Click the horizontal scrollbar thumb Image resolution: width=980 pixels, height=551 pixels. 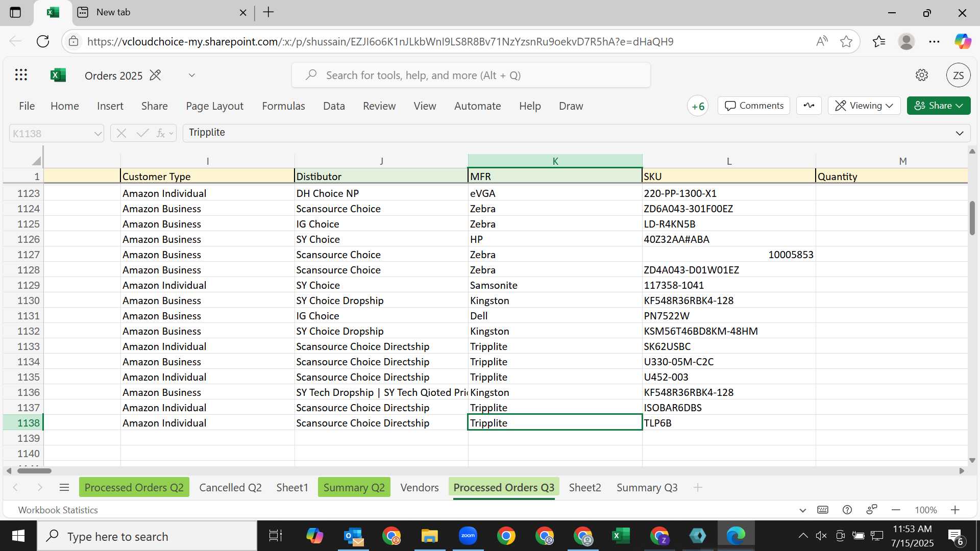(34, 470)
